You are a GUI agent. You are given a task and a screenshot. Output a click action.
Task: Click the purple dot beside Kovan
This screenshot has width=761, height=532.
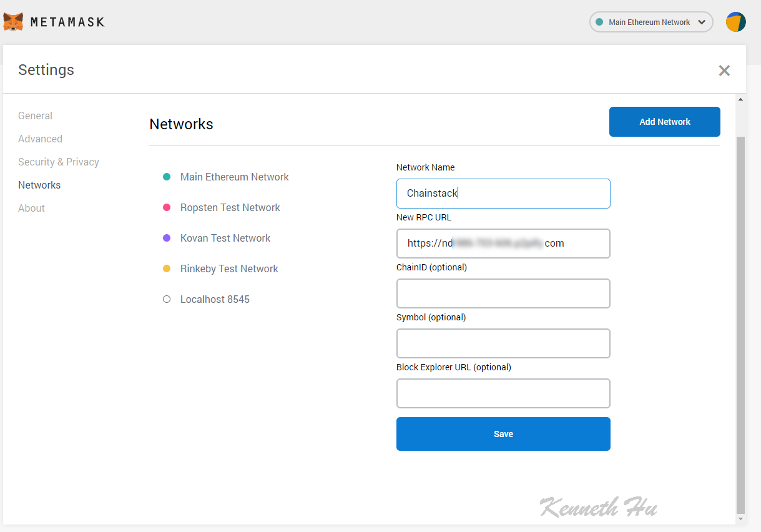[167, 238]
